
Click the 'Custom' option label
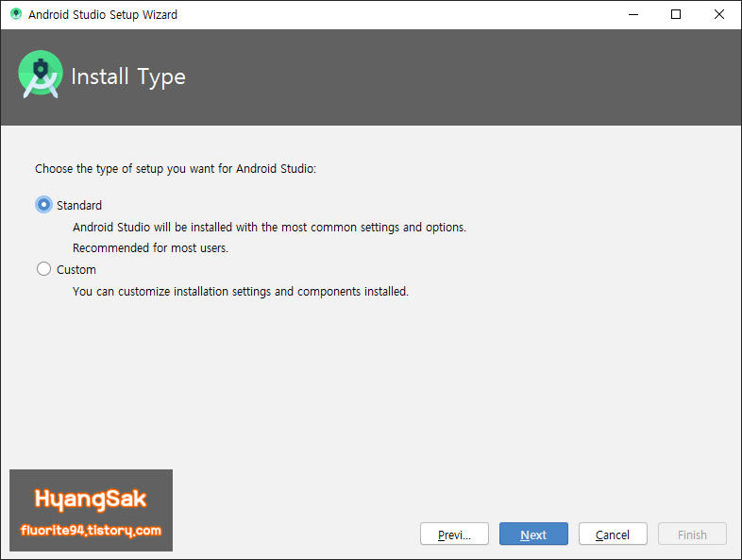pos(76,270)
